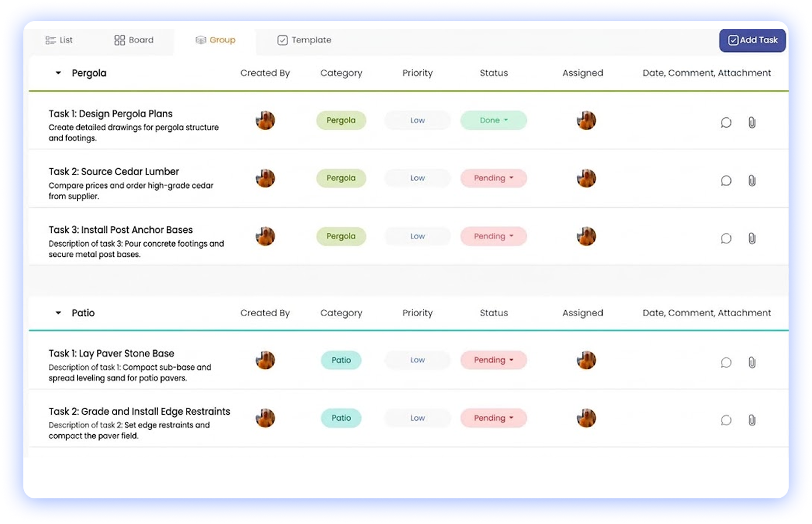Open Done status dropdown for Design Pergola Plans
This screenshot has width=812, height=524.
[494, 120]
